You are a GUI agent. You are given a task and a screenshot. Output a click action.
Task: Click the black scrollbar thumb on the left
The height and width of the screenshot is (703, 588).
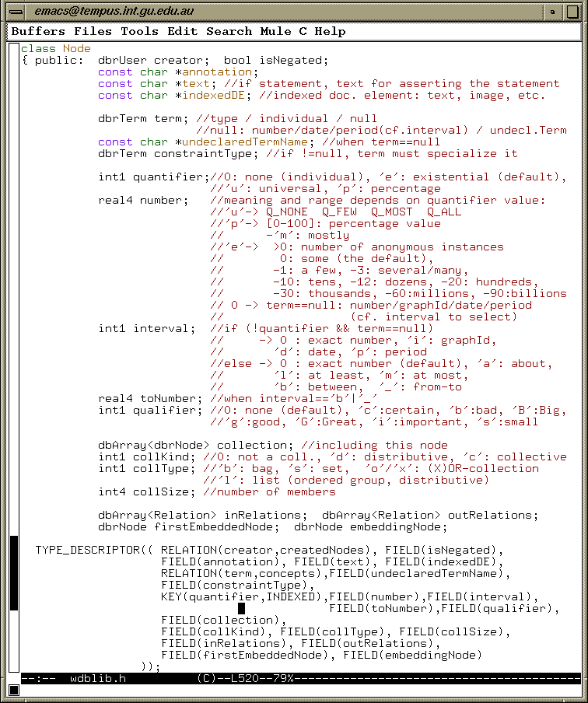[13, 572]
